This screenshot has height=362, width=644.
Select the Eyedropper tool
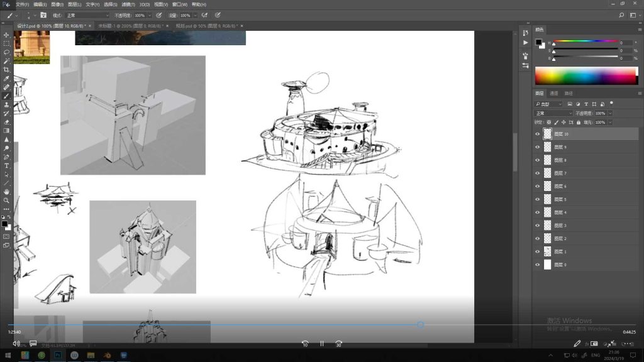pos(6,79)
